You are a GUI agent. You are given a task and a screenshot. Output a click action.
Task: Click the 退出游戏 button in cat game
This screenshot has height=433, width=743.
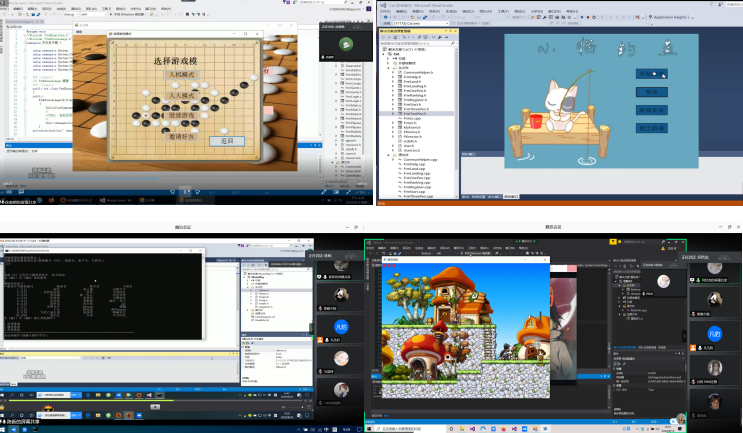click(x=652, y=128)
